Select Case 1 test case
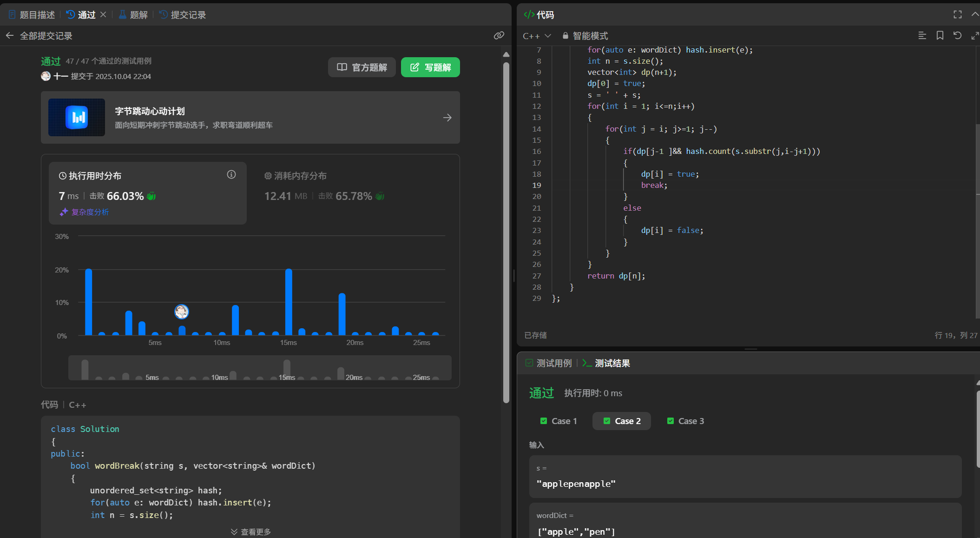 point(559,421)
